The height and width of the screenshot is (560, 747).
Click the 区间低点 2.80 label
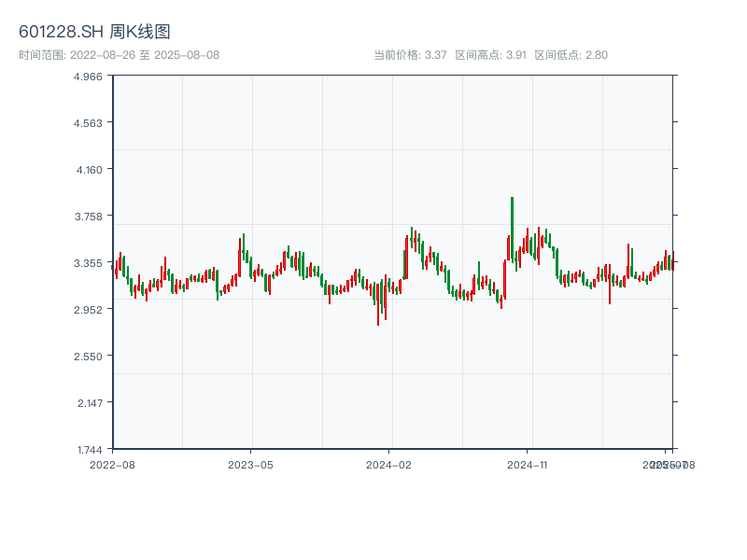point(571,55)
